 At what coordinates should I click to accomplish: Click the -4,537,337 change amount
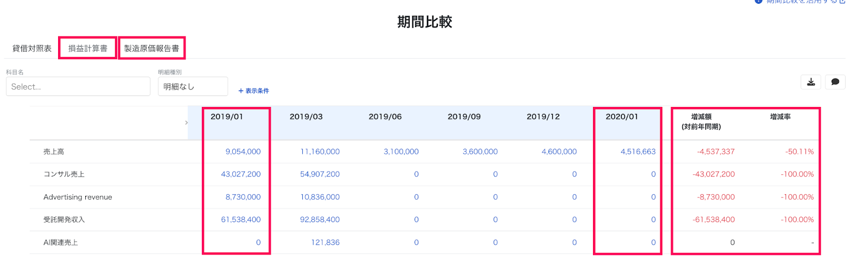click(x=716, y=152)
